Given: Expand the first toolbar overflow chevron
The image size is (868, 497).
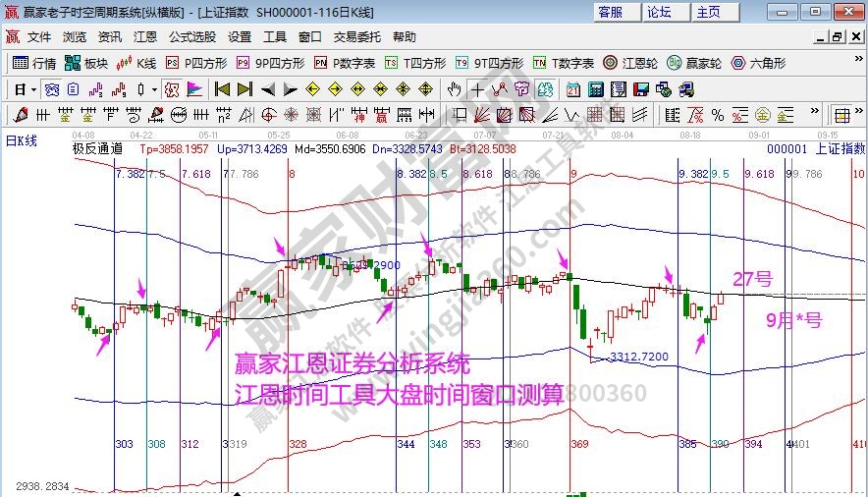Looking at the screenshot, I should coord(858,59).
